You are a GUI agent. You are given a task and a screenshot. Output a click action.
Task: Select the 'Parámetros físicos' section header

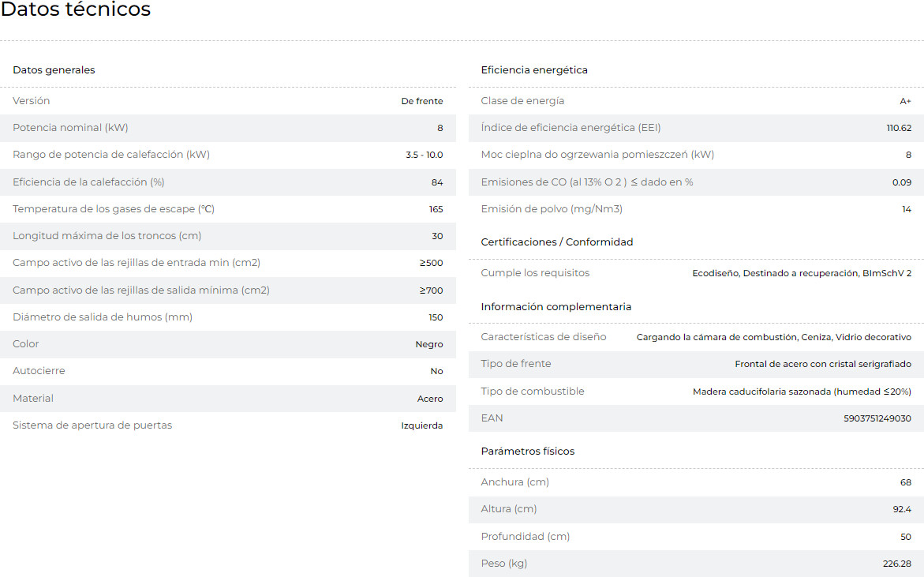pyautogui.click(x=528, y=451)
